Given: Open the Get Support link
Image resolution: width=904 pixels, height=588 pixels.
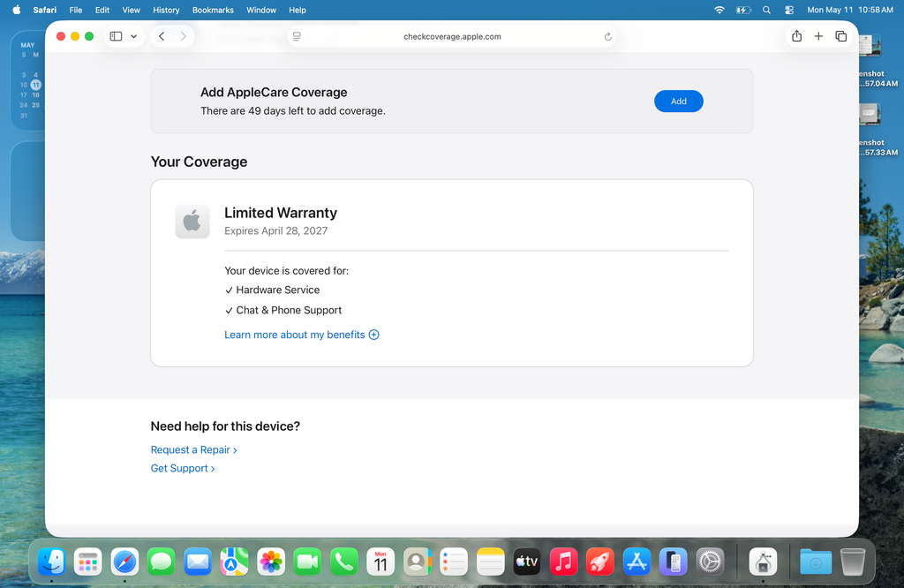Looking at the screenshot, I should coord(183,468).
